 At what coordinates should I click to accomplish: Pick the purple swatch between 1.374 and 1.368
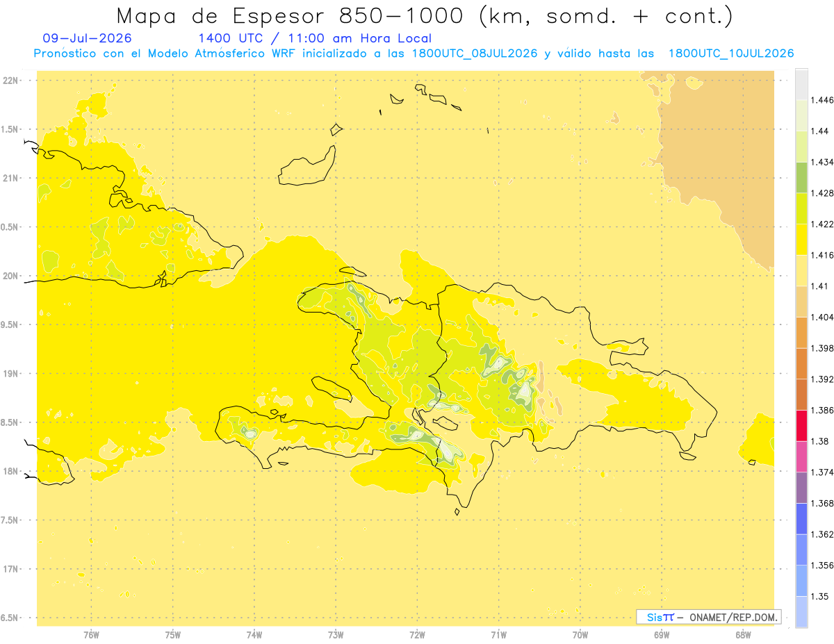pos(801,488)
